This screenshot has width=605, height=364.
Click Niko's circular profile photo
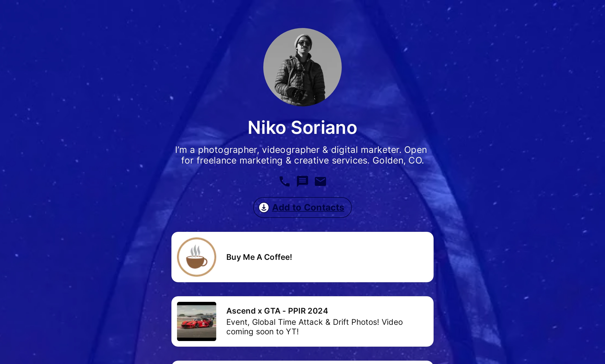click(302, 67)
